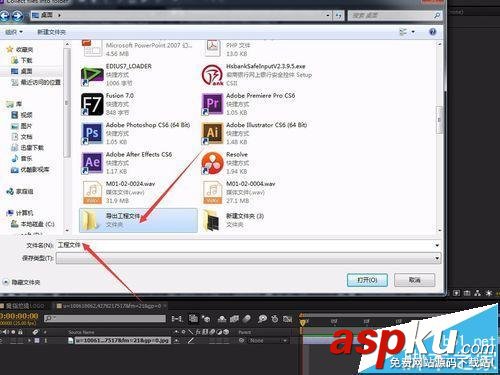
Task: Toggle After Effects shy layers switch
Action: click(222, 319)
